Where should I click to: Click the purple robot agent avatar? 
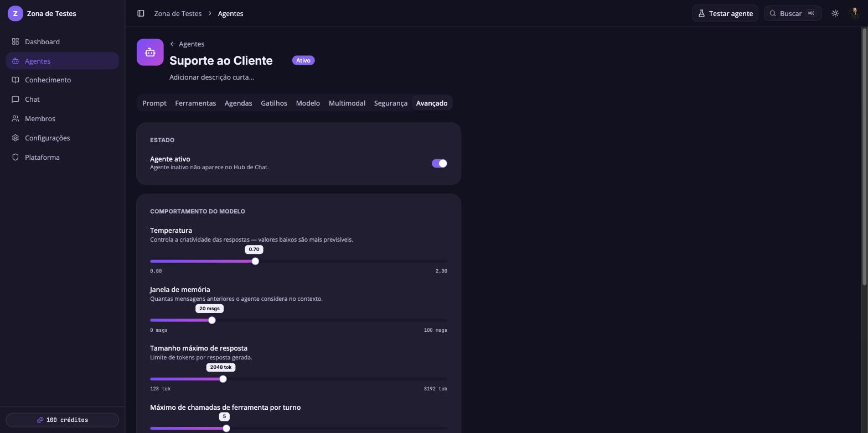click(150, 52)
